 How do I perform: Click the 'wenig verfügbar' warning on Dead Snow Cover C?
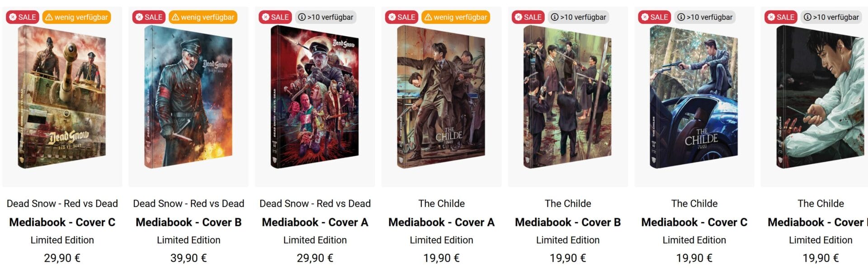coord(76,17)
